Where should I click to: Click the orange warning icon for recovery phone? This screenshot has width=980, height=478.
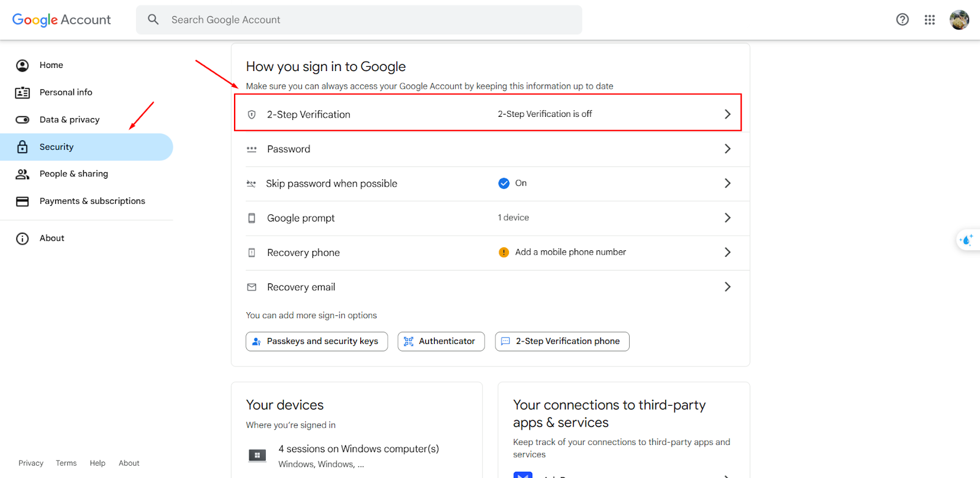coord(504,252)
